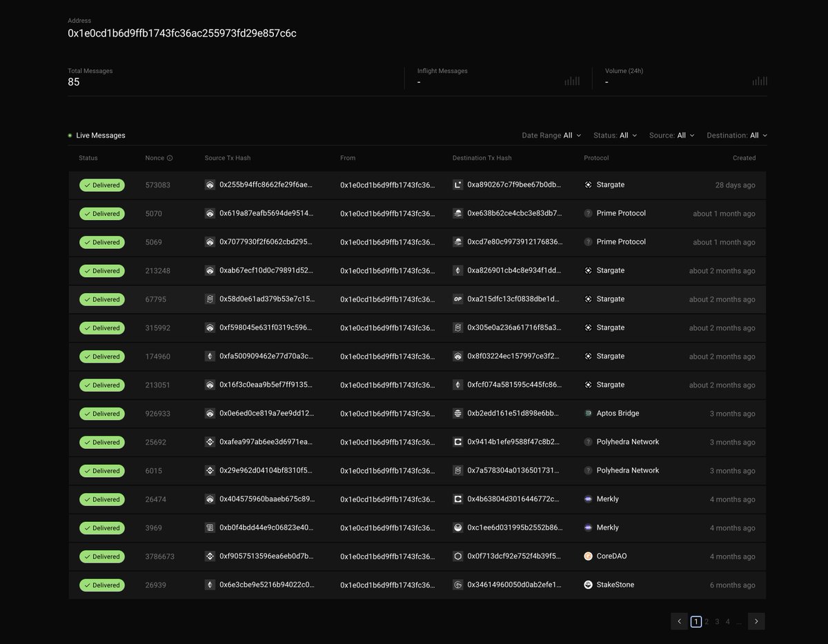This screenshot has width=828, height=644.
Task: Click the Source Tx Hash column header
Action: [x=228, y=158]
